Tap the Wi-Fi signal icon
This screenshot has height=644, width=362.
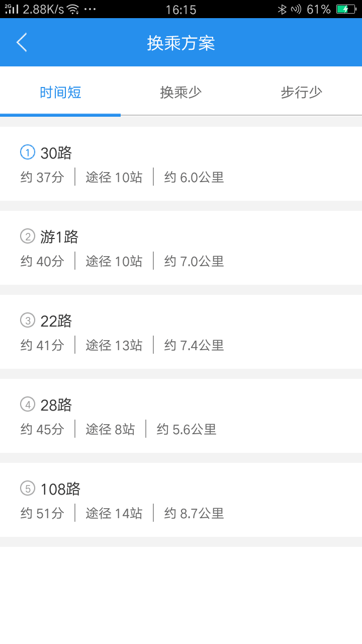click(73, 9)
